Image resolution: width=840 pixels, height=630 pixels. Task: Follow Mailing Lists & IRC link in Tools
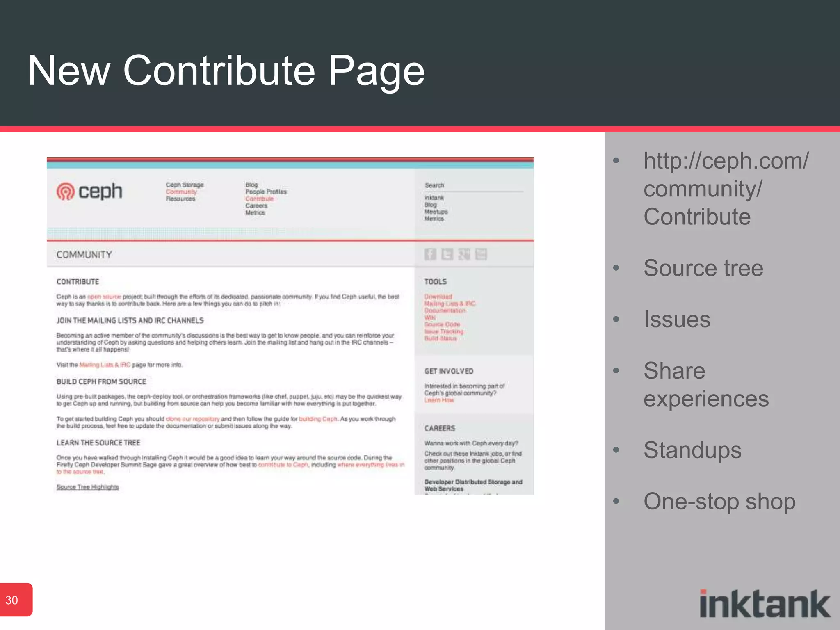coord(450,304)
